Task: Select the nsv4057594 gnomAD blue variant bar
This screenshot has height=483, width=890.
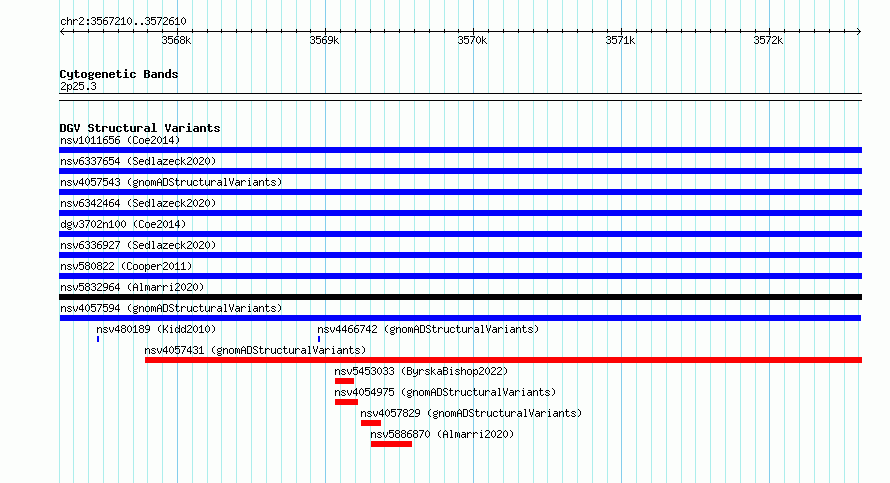Action: (x=460, y=318)
